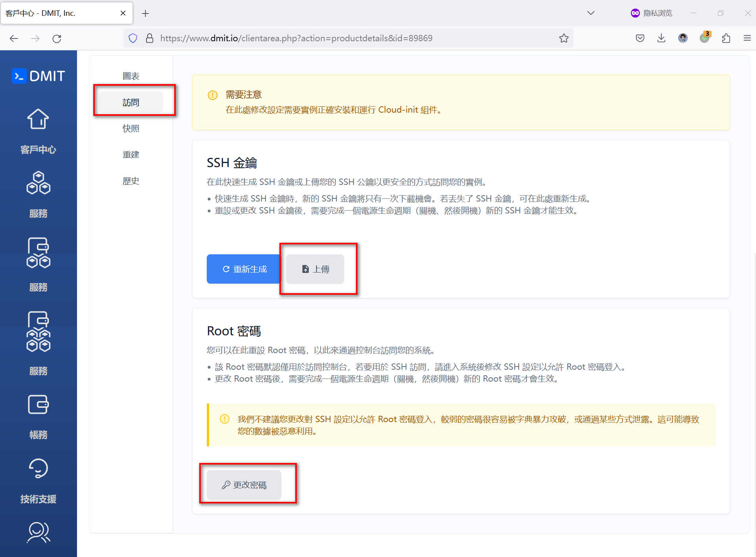Open the 帳務 wallet icon
Screen dimensions: 756x557
38,405
